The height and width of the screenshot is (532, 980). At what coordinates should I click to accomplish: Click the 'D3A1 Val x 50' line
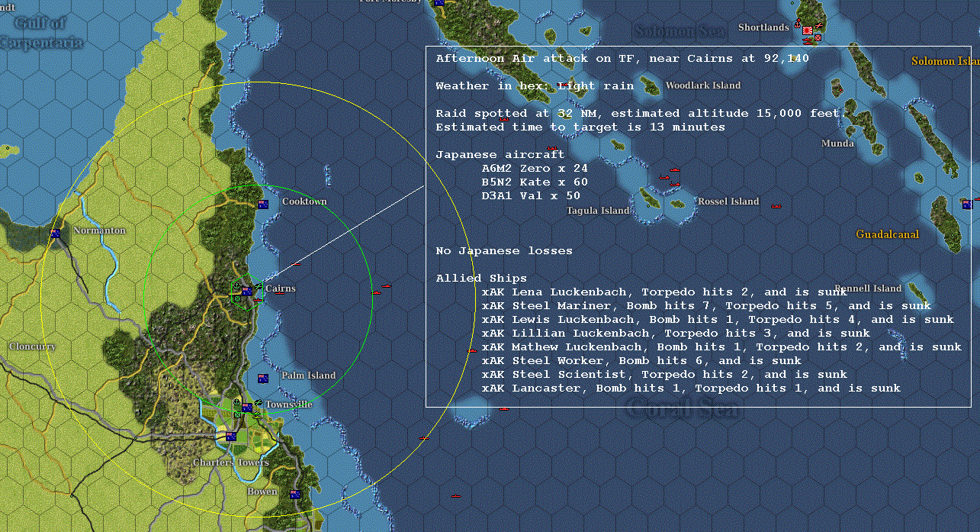tap(531, 196)
